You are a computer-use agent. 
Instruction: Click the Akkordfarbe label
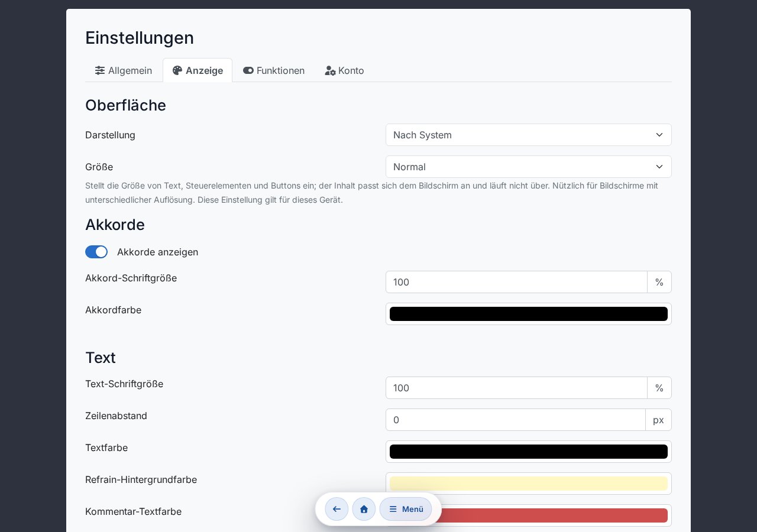coord(113,310)
